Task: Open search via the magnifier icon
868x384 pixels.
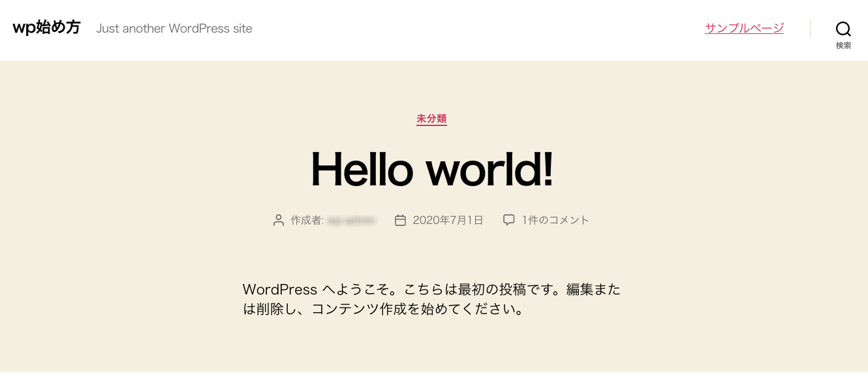Action: click(843, 29)
